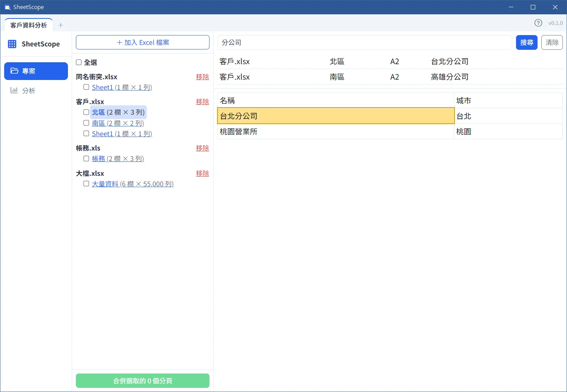This screenshot has height=392, width=567.
Task: Remove 同名衝突.xlsx via 移除 link
Action: 202,77
